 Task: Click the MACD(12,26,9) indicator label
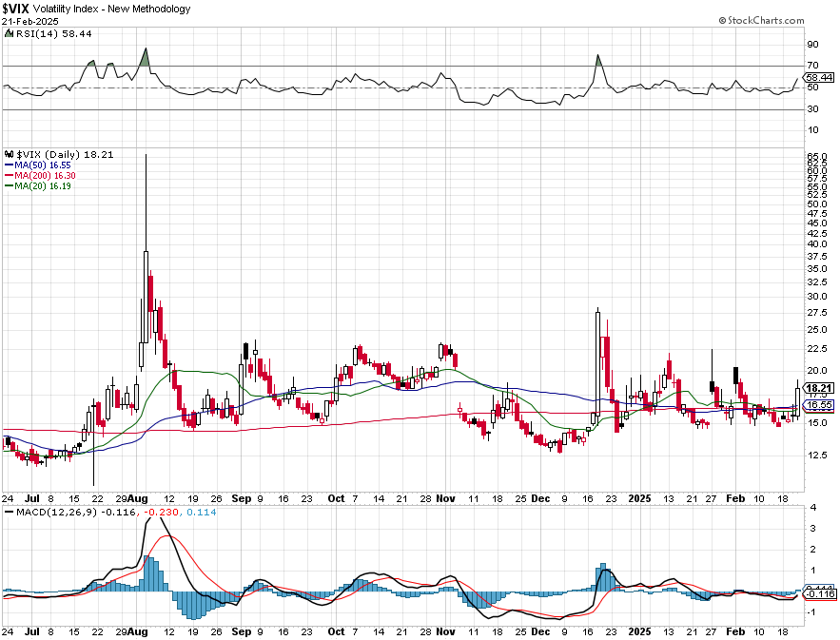pyautogui.click(x=57, y=513)
